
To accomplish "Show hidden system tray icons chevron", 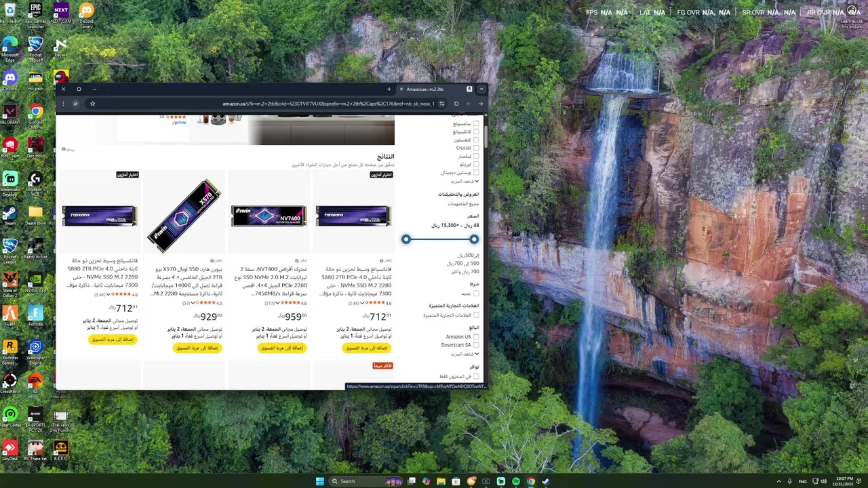I will [x=778, y=481].
